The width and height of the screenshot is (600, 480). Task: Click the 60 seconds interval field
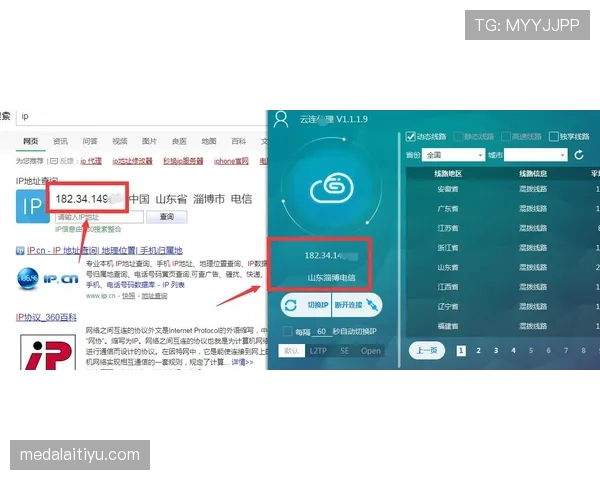(x=321, y=331)
